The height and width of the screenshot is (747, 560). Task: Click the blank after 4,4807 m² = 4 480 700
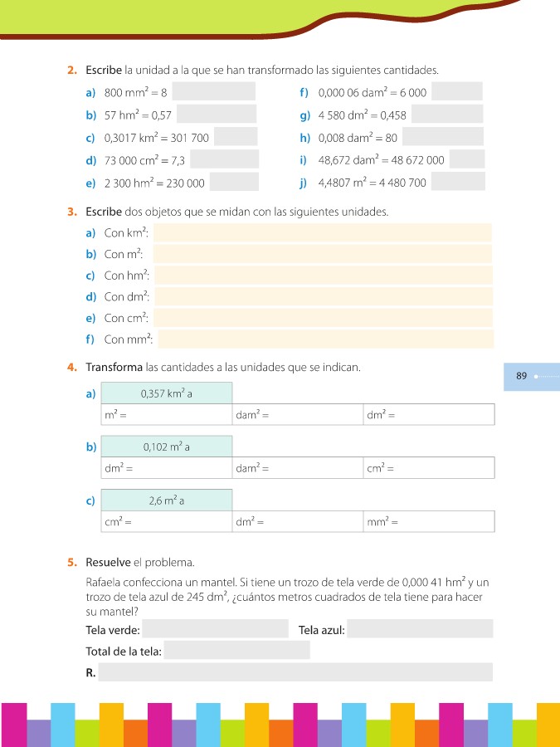tap(457, 182)
